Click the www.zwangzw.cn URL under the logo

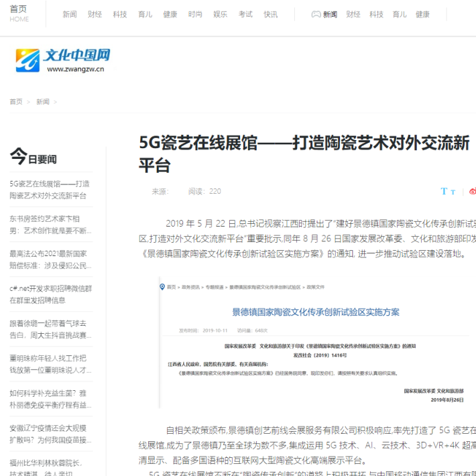pos(76,69)
